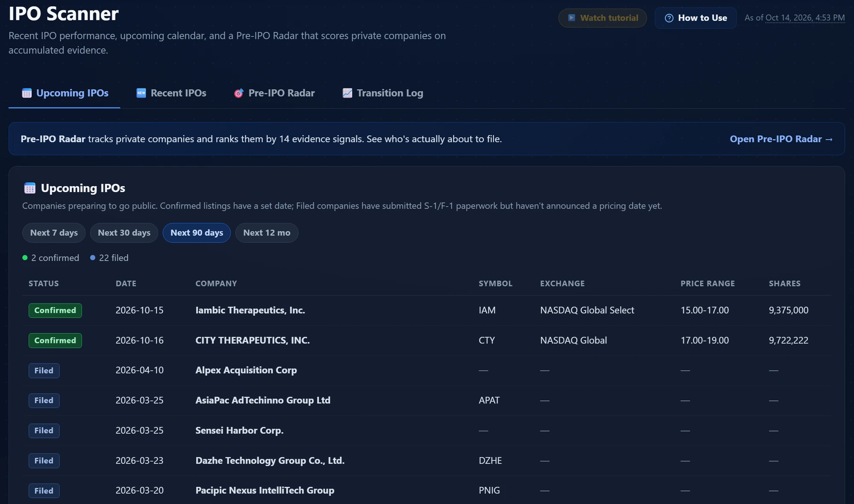854x504 pixels.
Task: Click the 2026-03-20 date cell
Action: pos(140,490)
